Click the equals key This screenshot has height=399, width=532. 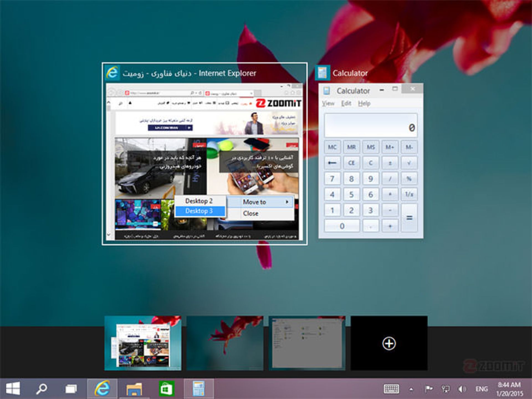coord(409,218)
